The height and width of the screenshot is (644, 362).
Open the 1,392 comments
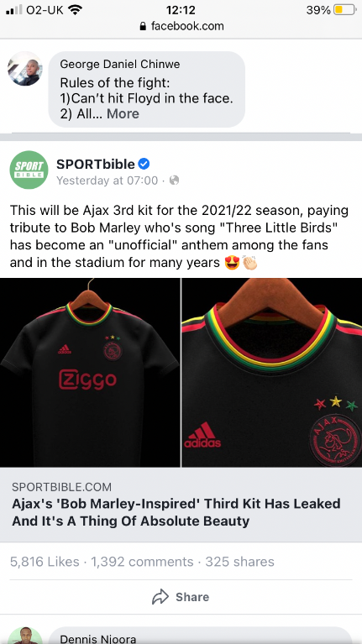pos(142,562)
